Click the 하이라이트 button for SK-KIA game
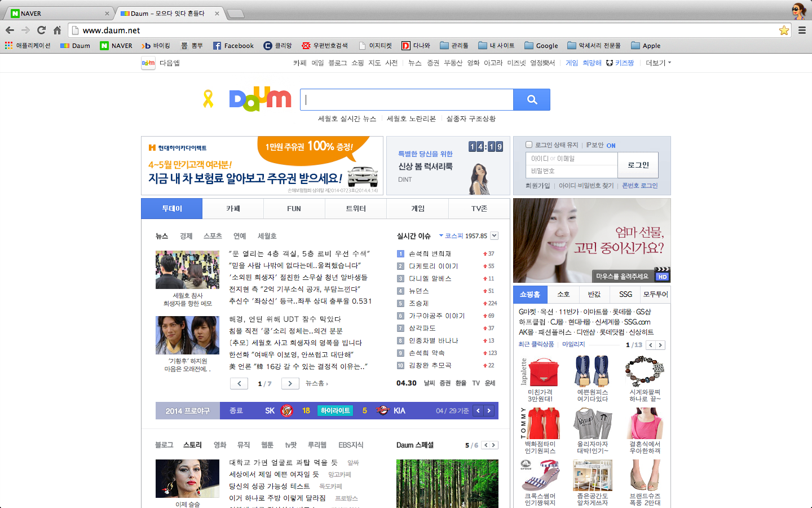Image resolution: width=812 pixels, height=508 pixels. [x=335, y=410]
